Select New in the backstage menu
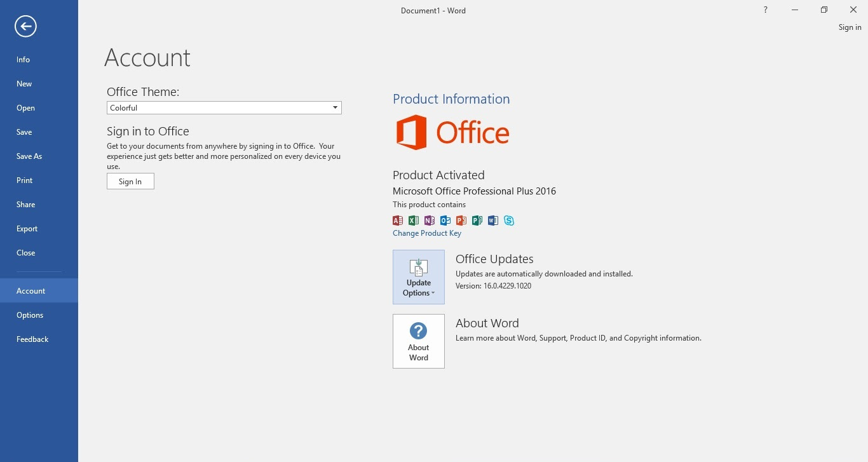 pyautogui.click(x=39, y=84)
